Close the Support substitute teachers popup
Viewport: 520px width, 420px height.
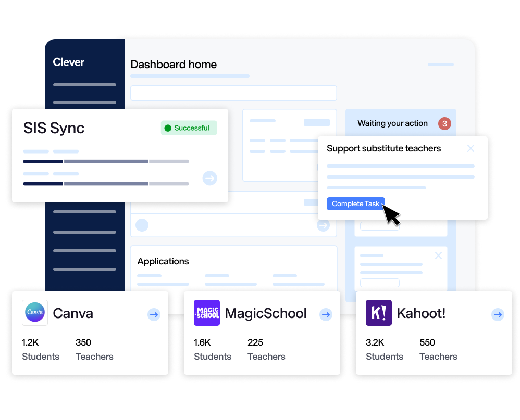click(x=471, y=148)
